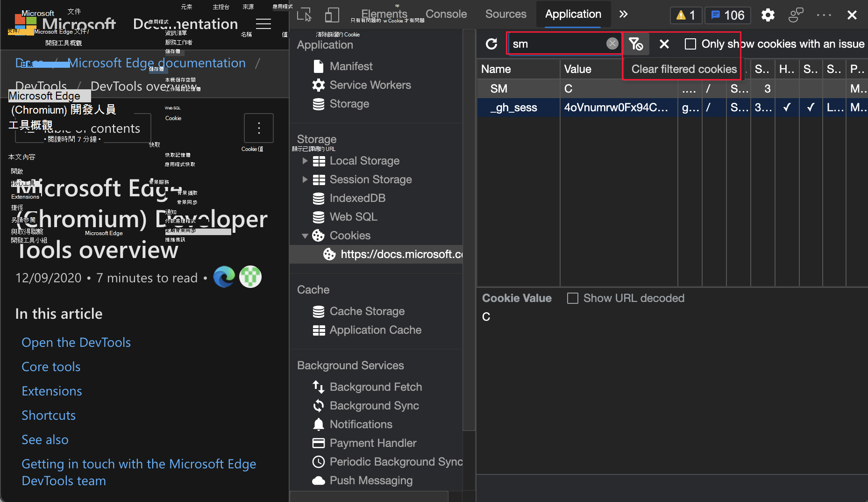Switch to the Sources tab
Screen dimensions: 868x502
point(505,14)
